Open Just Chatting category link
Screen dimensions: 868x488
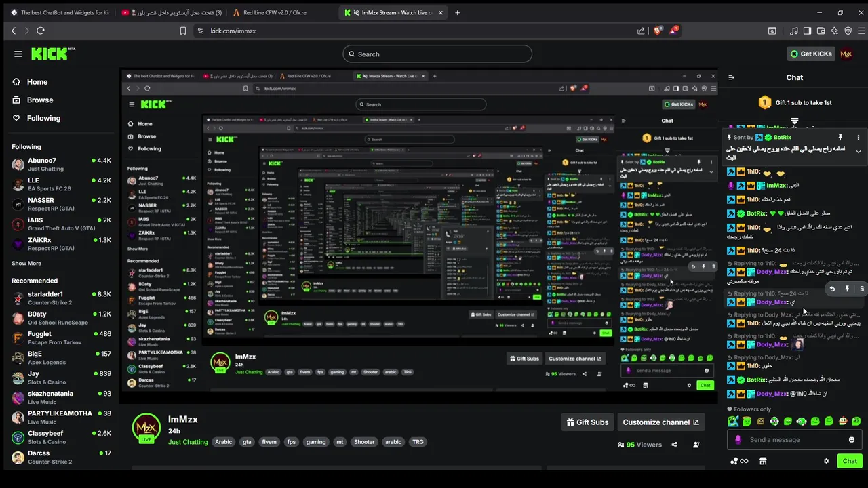click(x=188, y=442)
